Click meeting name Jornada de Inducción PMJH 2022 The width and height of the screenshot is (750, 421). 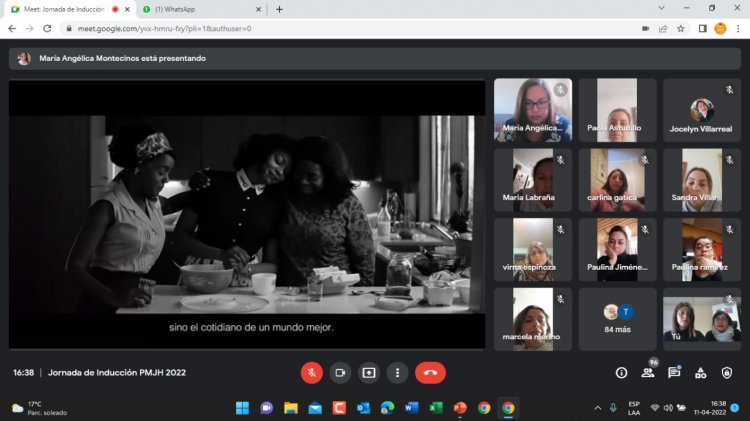click(117, 373)
